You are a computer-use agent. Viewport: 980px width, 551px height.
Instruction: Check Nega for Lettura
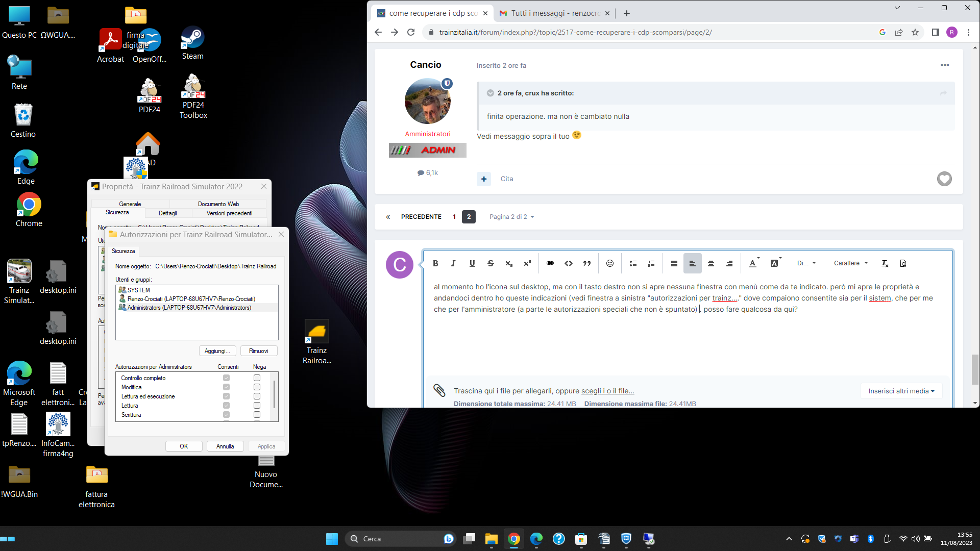pyautogui.click(x=257, y=406)
